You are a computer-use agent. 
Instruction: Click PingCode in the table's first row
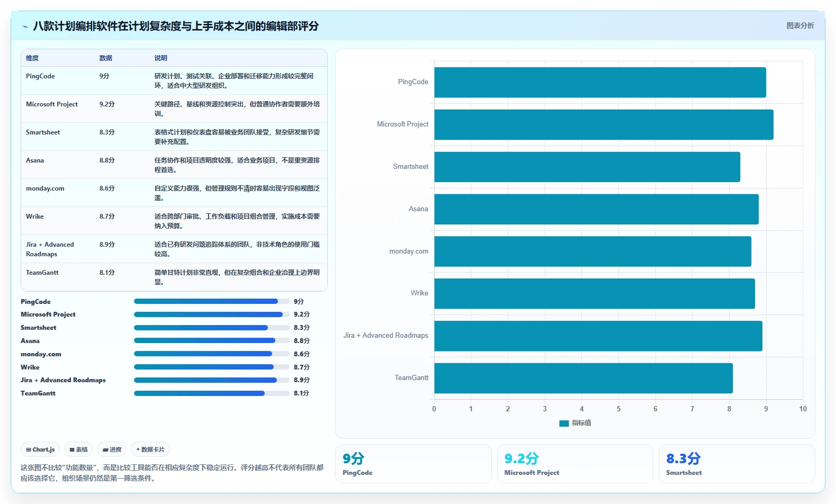pos(40,76)
